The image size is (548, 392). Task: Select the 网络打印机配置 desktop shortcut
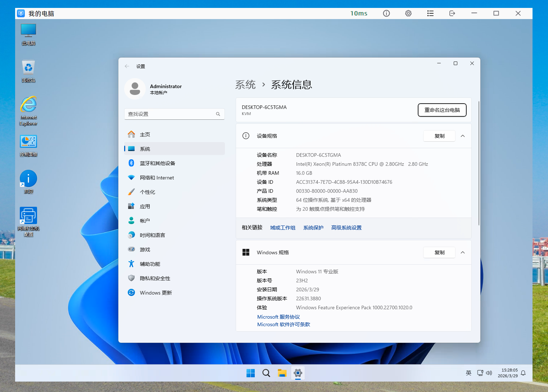28,222
